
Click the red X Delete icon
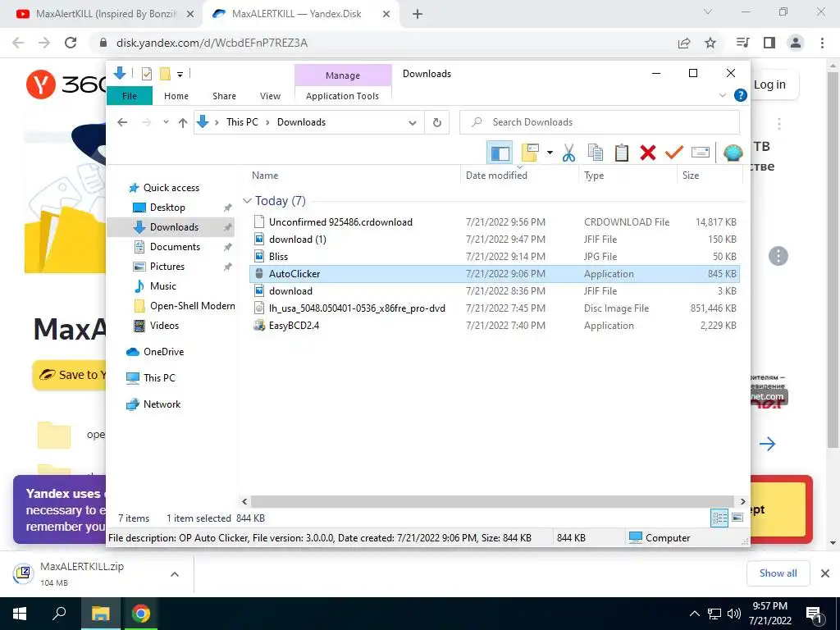click(648, 153)
